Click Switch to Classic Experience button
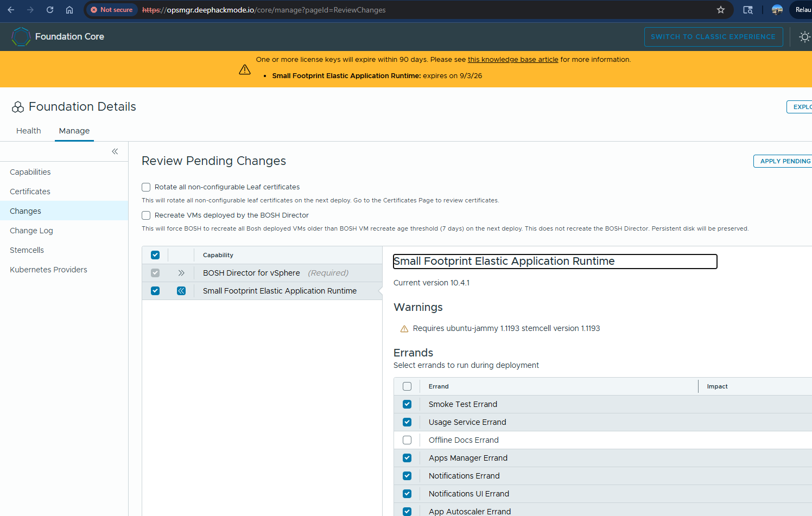The height and width of the screenshot is (516, 812). coord(713,37)
